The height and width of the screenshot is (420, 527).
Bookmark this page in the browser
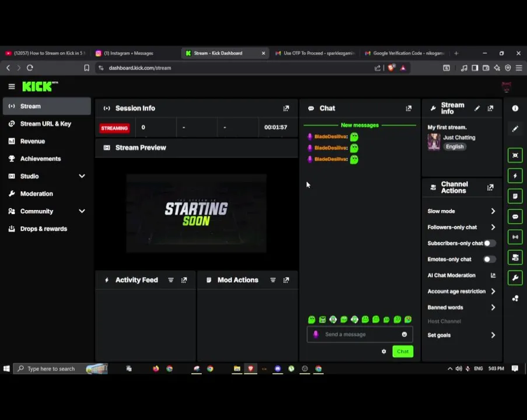tap(87, 68)
